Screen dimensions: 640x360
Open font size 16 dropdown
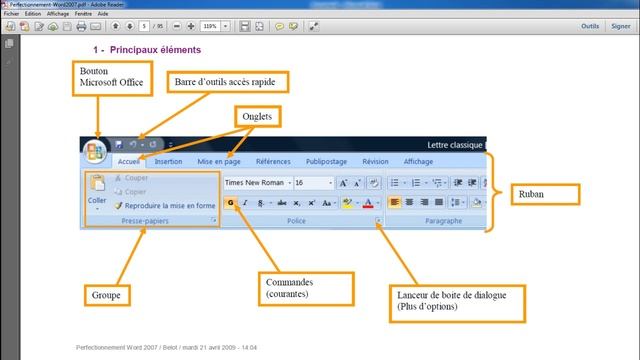[x=330, y=183]
